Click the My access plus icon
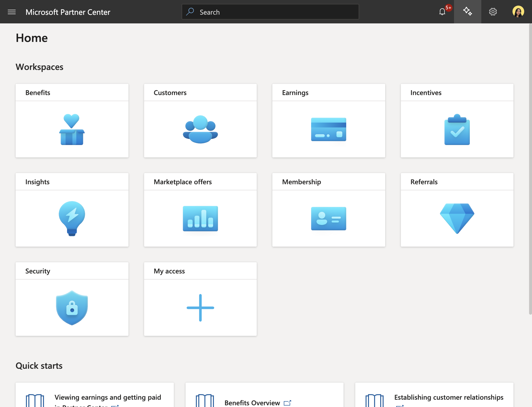The image size is (532, 407). (x=200, y=308)
